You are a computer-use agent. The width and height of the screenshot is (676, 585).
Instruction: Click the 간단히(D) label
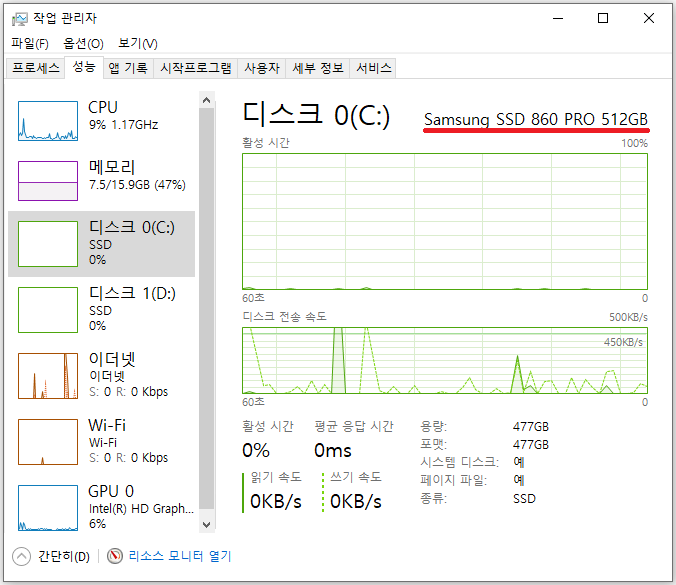pyautogui.click(x=64, y=557)
